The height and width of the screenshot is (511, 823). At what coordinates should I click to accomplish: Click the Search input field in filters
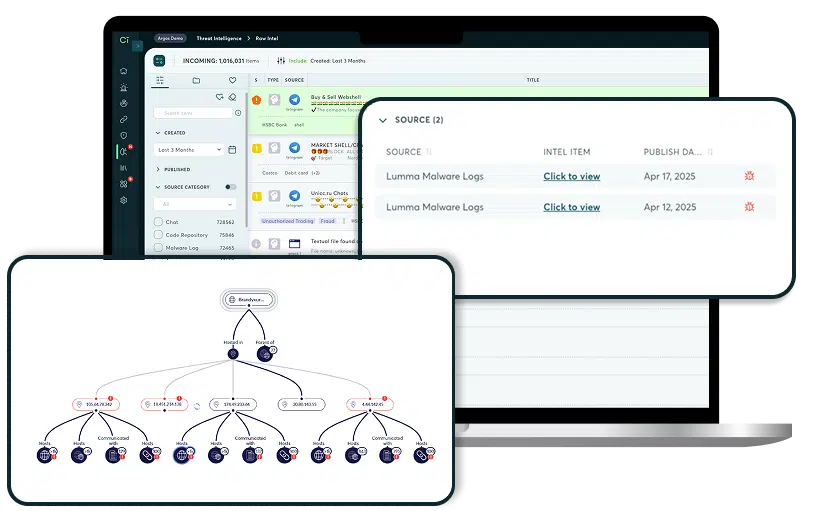pyautogui.click(x=192, y=114)
